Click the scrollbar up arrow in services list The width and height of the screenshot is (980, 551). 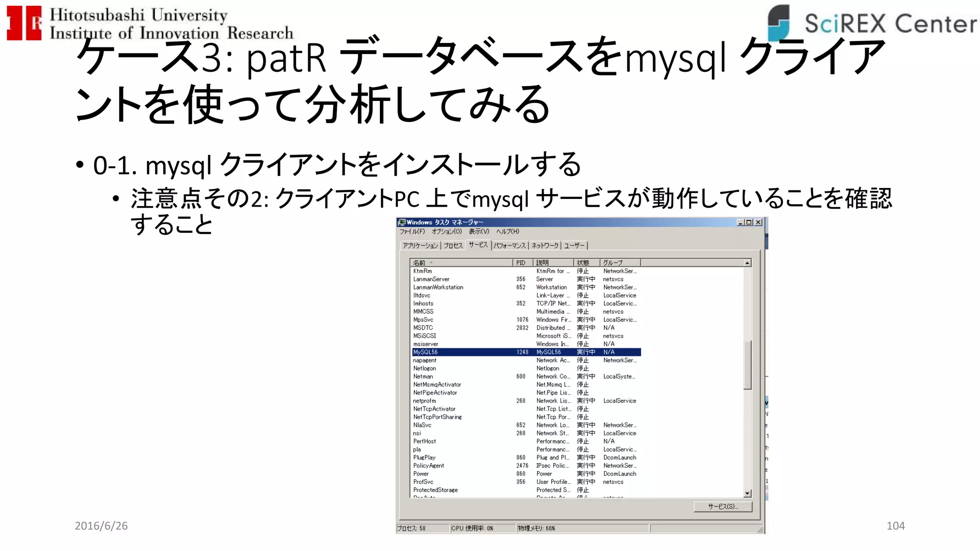(747, 263)
